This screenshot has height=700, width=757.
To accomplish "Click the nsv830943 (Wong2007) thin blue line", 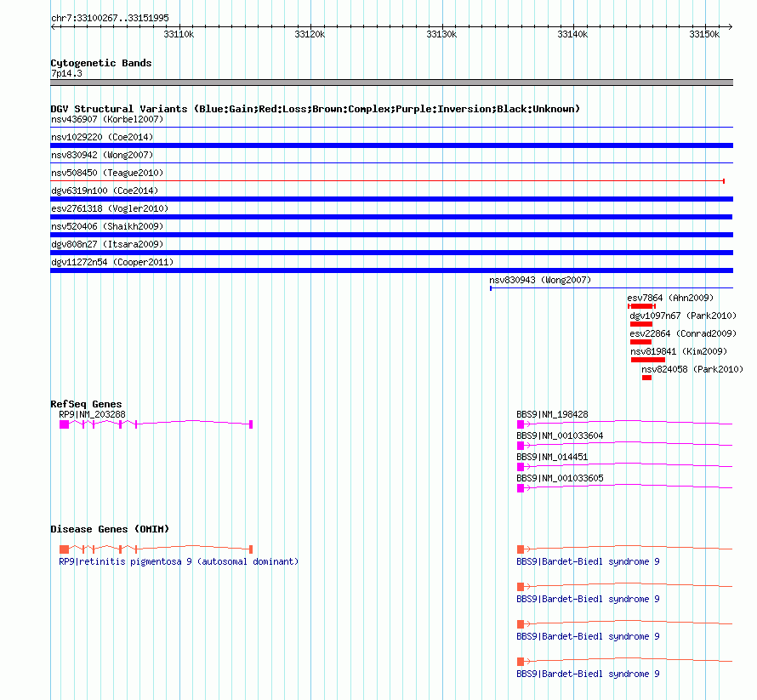I will [612, 288].
